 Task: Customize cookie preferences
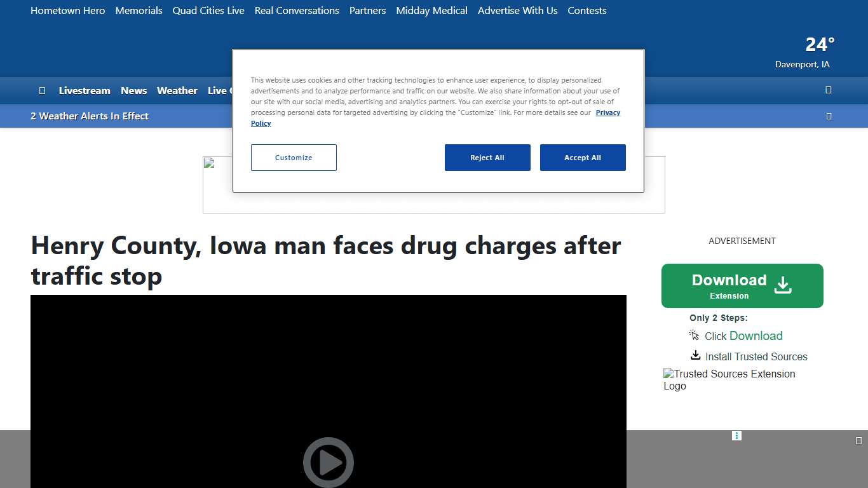point(293,157)
